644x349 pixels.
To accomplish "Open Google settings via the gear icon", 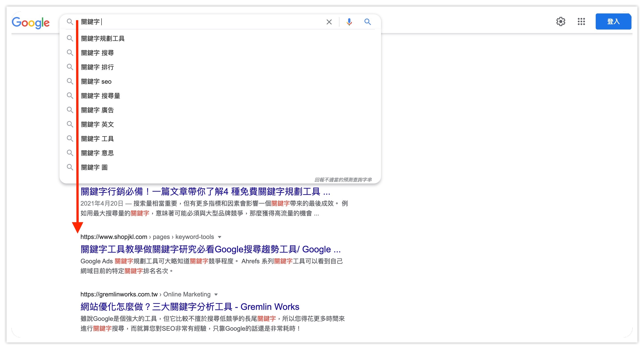I will pyautogui.click(x=561, y=22).
